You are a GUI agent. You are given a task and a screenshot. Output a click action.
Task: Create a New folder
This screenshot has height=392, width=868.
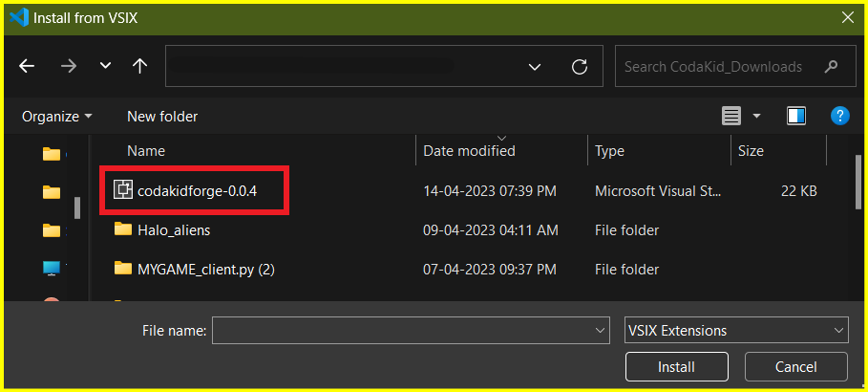click(x=162, y=117)
